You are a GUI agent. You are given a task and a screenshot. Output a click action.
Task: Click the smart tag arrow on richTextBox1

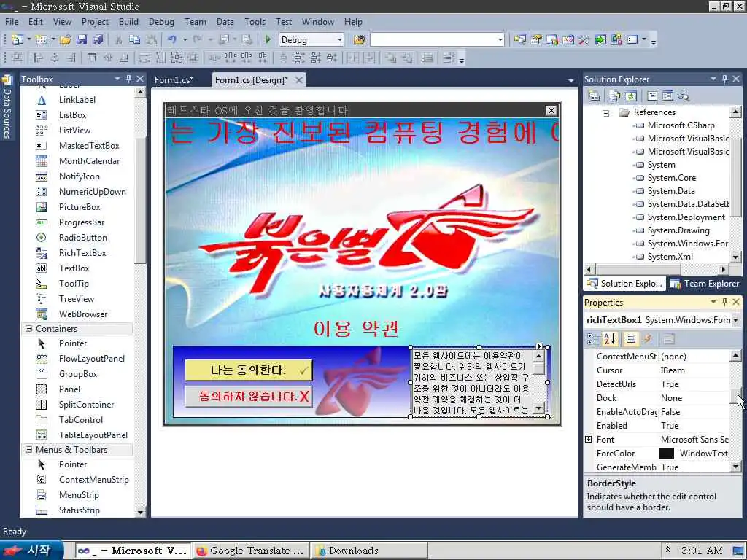pyautogui.click(x=539, y=346)
